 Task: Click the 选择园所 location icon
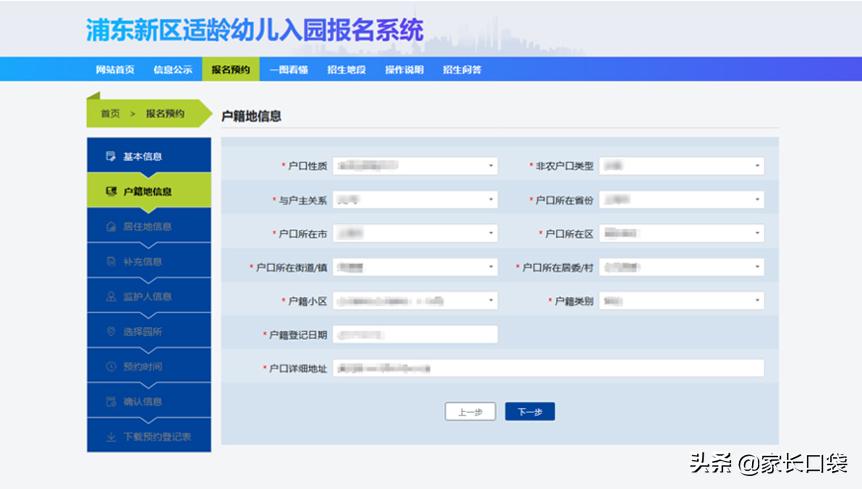[x=111, y=331]
